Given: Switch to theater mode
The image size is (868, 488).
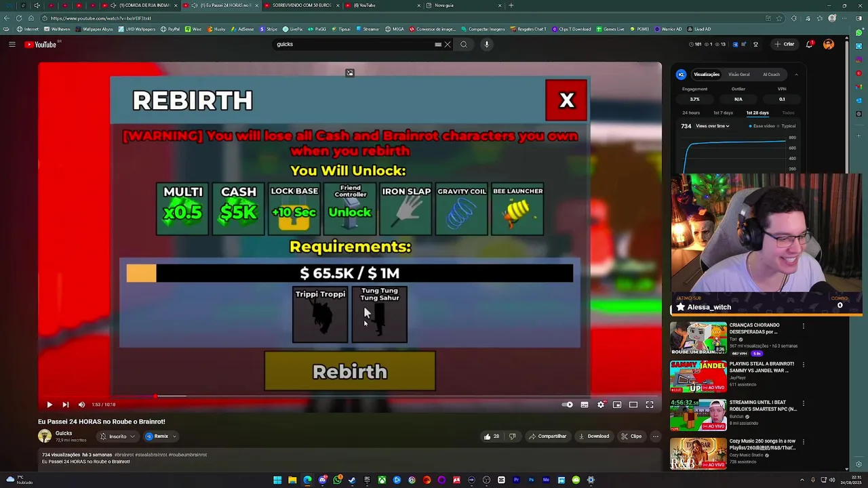Looking at the screenshot, I should pos(633,405).
